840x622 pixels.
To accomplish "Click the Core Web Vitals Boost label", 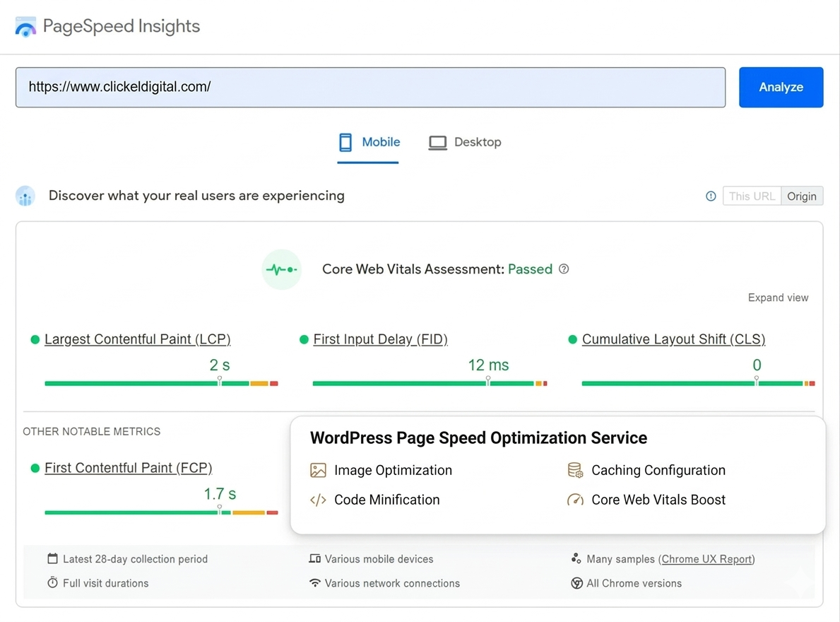I will pos(658,500).
